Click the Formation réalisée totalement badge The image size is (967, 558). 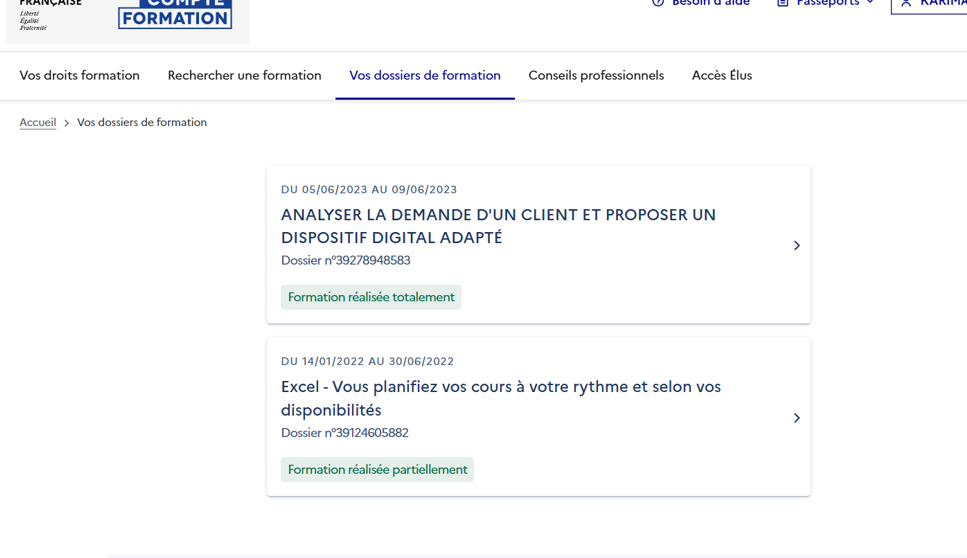pyautogui.click(x=371, y=297)
